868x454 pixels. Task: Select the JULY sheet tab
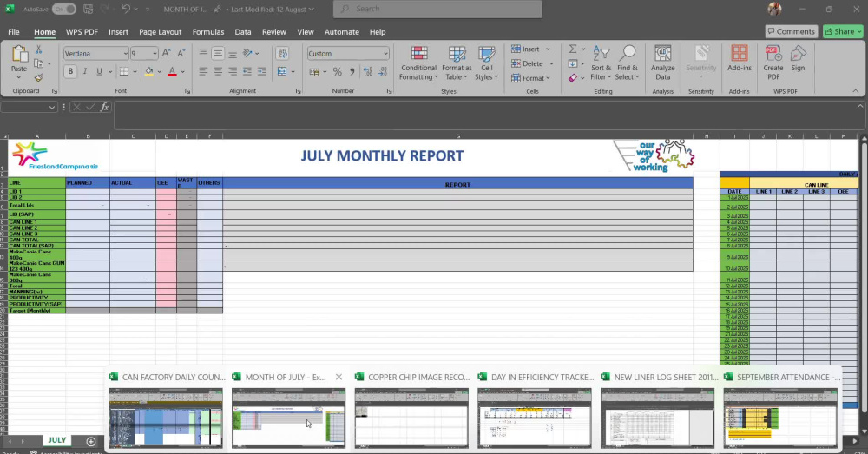[x=57, y=440]
